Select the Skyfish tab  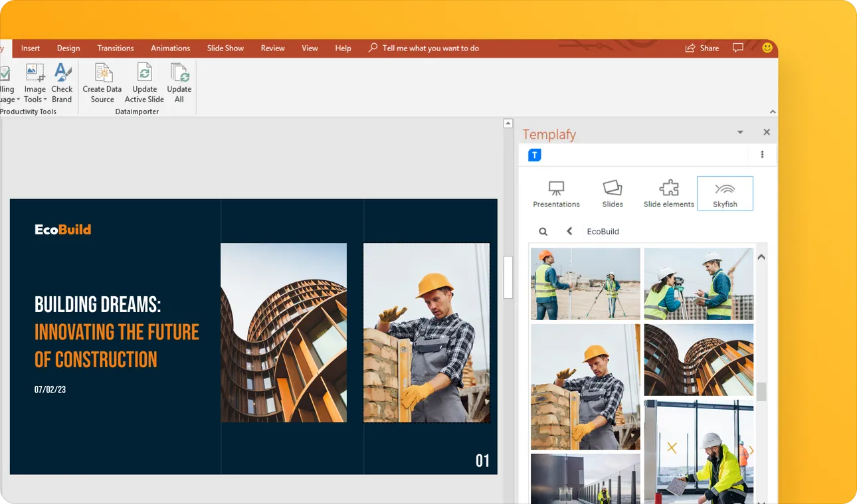[725, 193]
